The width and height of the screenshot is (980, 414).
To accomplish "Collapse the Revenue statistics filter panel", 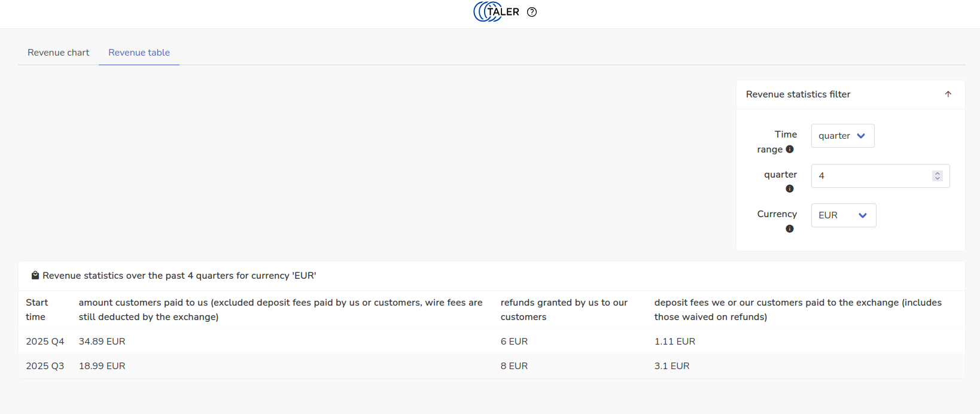I will [948, 95].
